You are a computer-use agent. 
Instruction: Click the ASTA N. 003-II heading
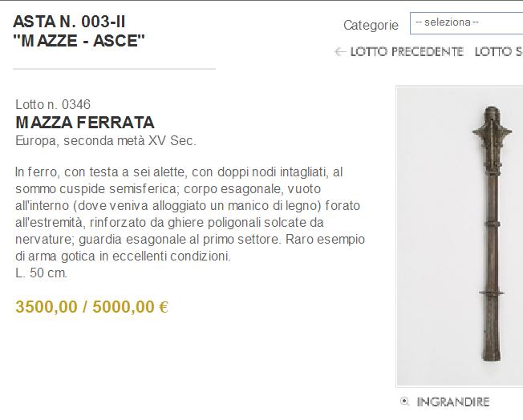coord(69,22)
